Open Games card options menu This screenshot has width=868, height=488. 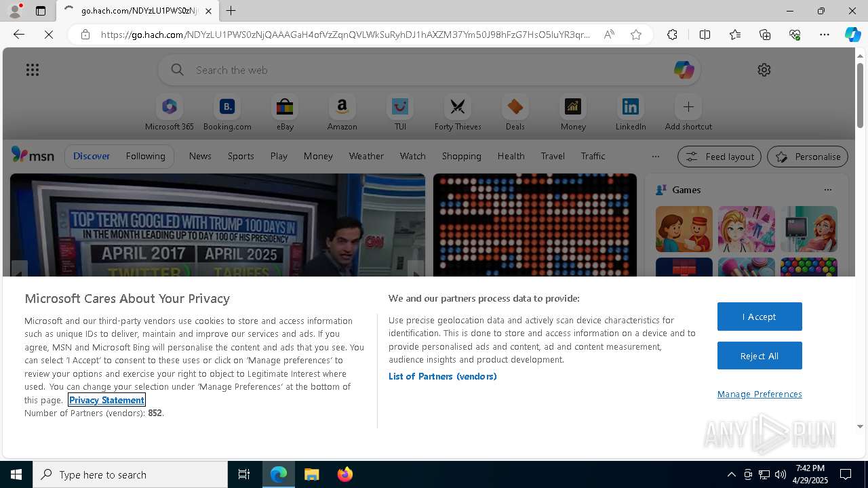coord(827,190)
